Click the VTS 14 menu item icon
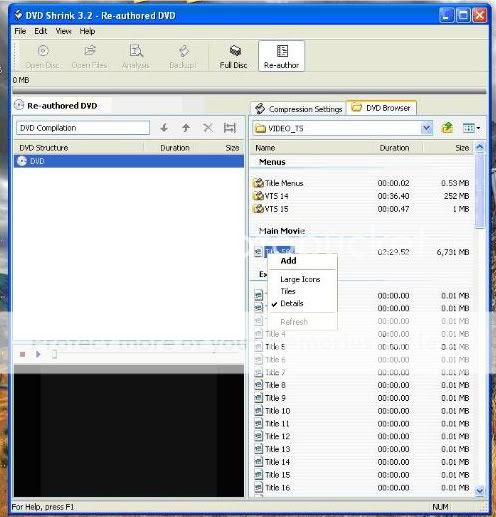 coord(258,196)
